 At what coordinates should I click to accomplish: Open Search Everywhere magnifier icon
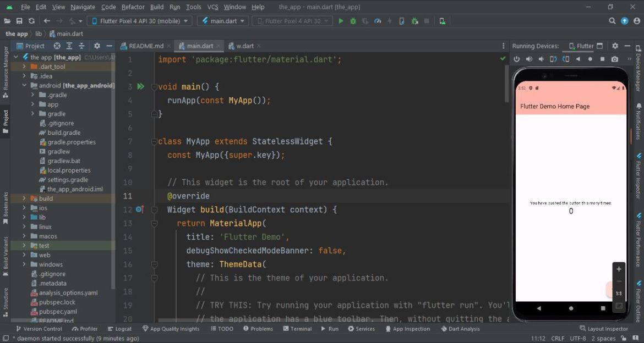pyautogui.click(x=612, y=21)
